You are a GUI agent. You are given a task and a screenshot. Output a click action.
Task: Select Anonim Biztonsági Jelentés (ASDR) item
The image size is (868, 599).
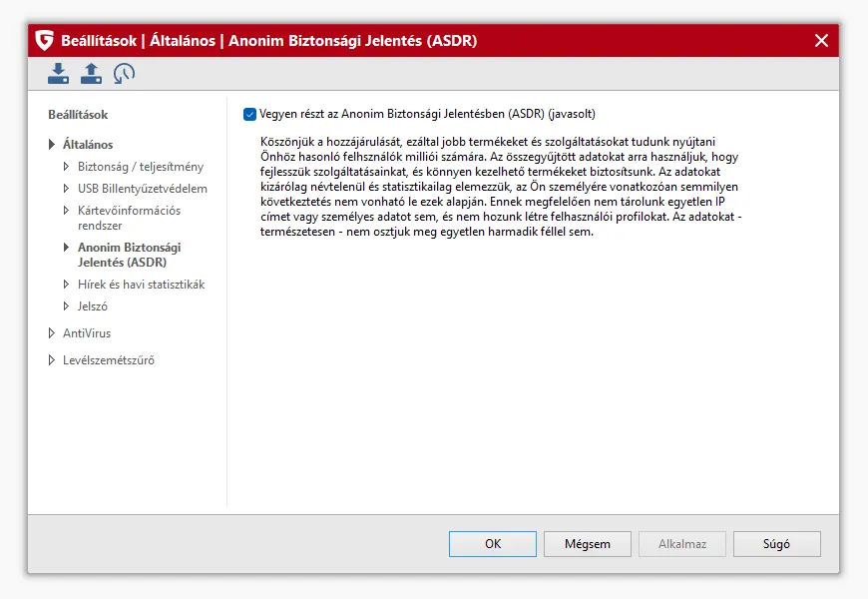point(129,255)
